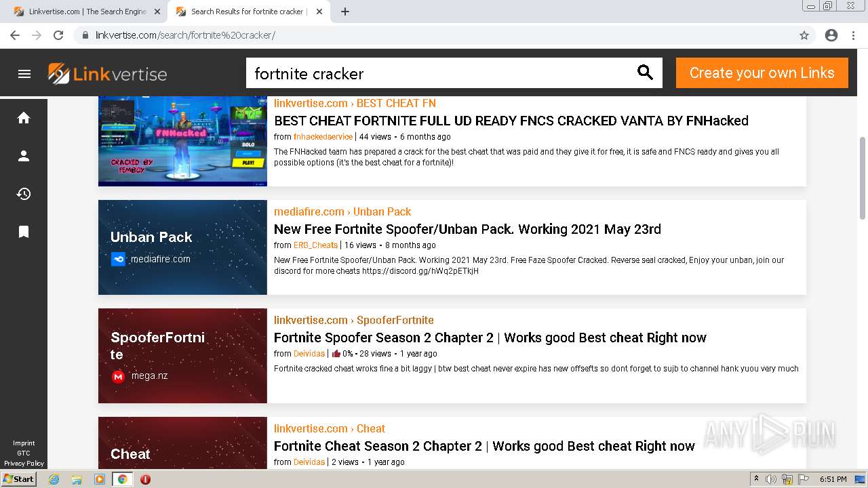Click the Windows Start button

click(18, 479)
